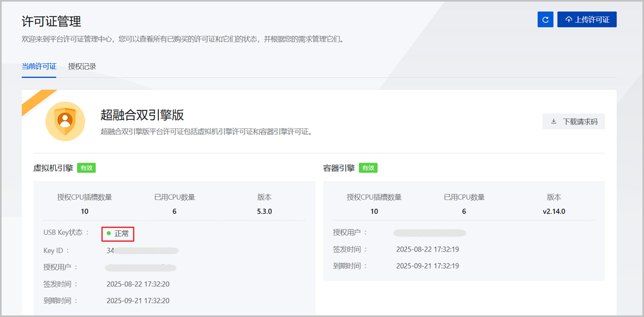Click the 有效 badge beside 虚拟机引擎
The image size is (644, 317).
(86, 168)
